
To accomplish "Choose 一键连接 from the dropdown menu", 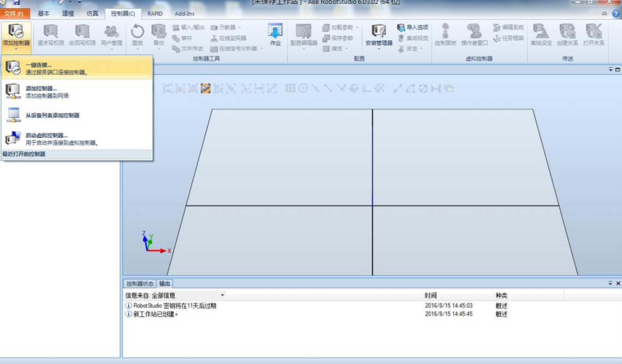I will tap(77, 68).
